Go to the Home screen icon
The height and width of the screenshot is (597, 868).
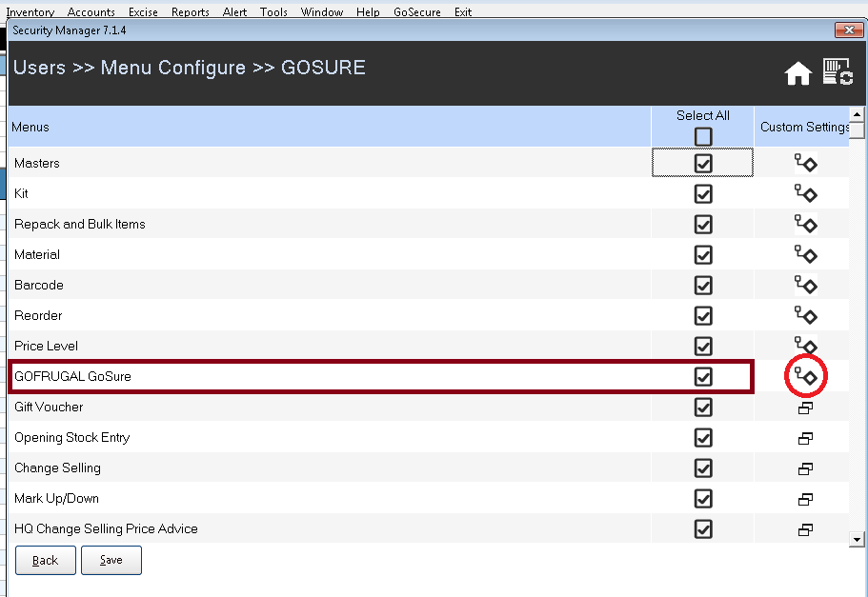[x=797, y=73]
